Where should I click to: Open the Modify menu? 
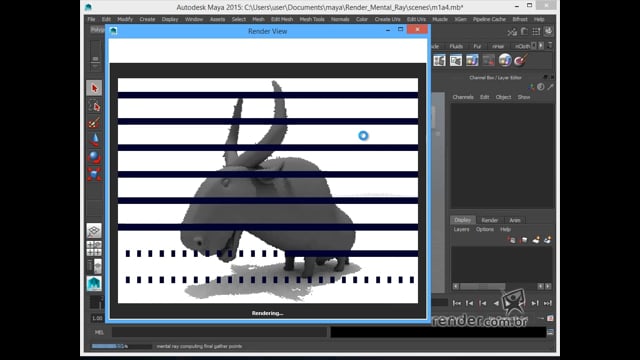pos(125,19)
